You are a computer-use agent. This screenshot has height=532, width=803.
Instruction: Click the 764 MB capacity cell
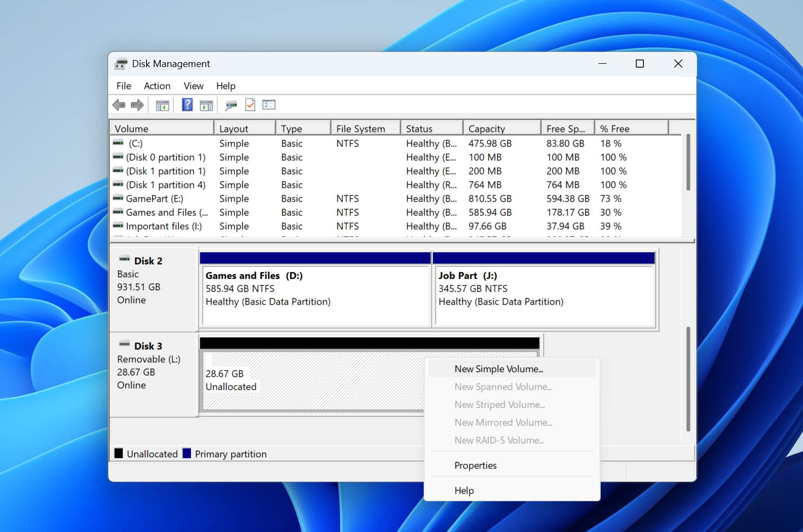tap(485, 184)
